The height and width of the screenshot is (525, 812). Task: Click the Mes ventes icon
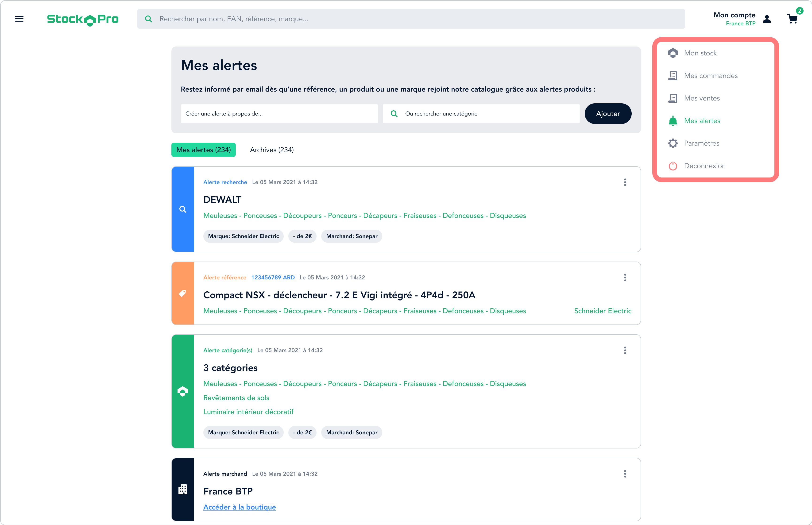673,98
